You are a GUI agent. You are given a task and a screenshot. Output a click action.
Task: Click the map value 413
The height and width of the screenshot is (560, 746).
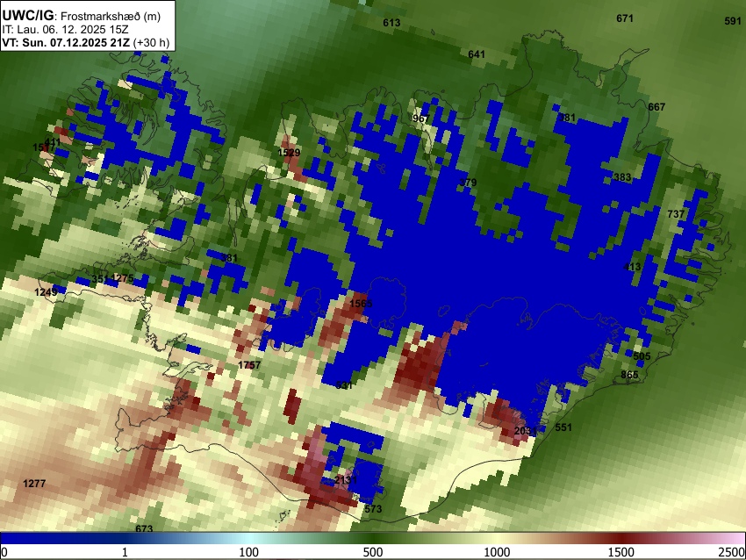632,267
